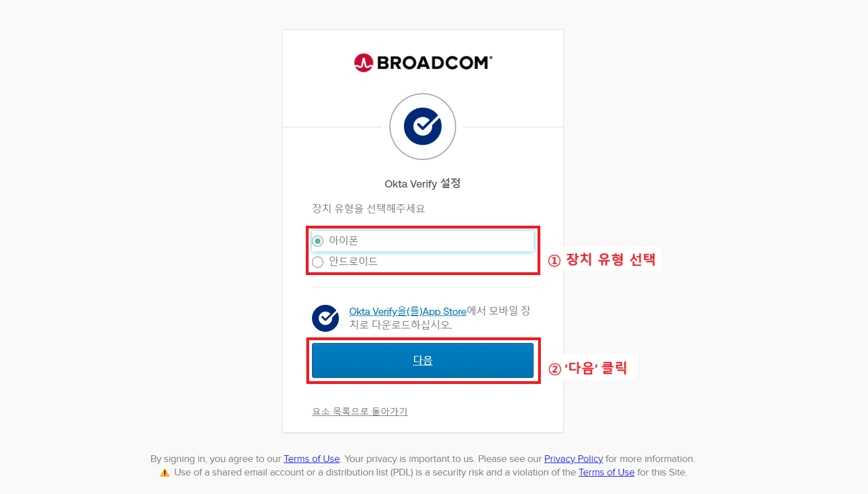Click the BROADCOM wordmark text
This screenshot has height=494, width=868.
tap(435, 63)
